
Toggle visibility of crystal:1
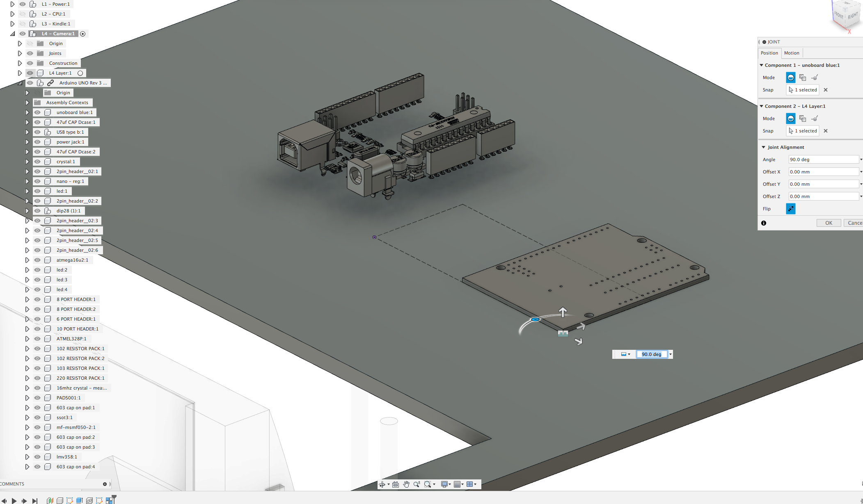(x=37, y=162)
